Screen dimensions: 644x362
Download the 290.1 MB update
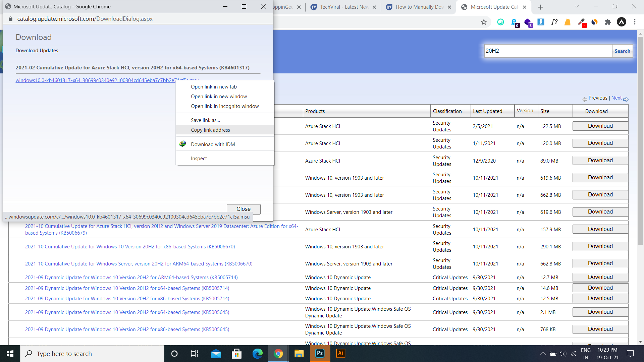click(600, 246)
